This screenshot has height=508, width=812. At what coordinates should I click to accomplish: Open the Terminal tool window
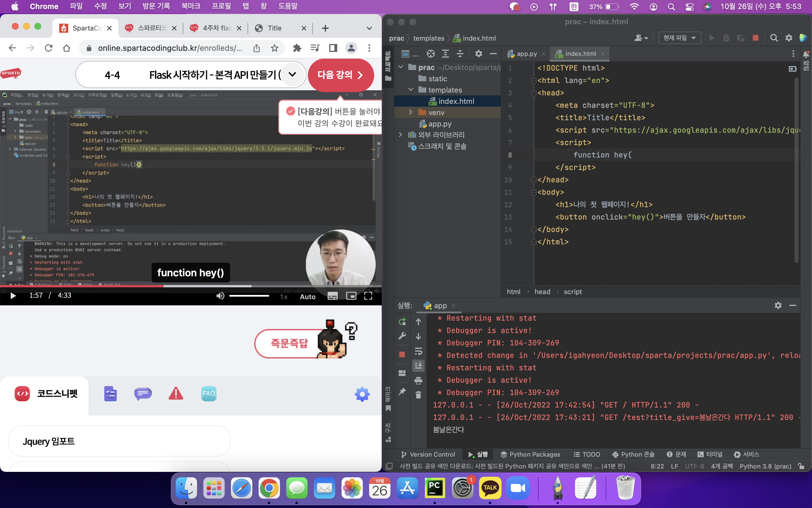tap(710, 454)
